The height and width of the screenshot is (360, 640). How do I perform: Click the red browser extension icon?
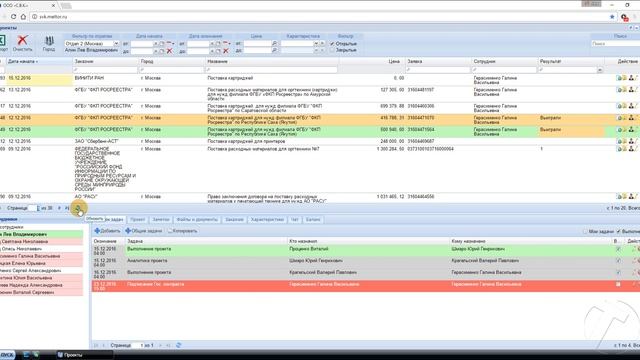[x=624, y=17]
